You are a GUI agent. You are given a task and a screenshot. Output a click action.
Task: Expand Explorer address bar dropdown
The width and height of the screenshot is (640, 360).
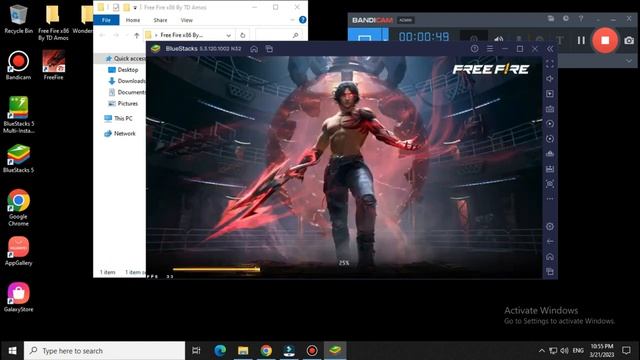pos(228,35)
